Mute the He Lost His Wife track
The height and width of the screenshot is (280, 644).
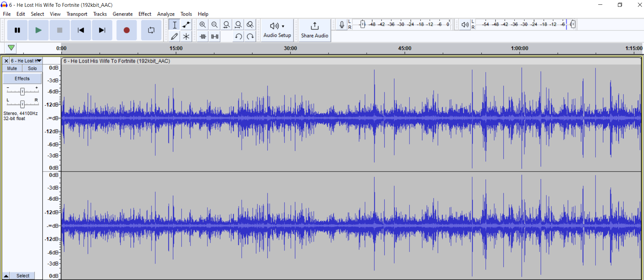point(12,68)
